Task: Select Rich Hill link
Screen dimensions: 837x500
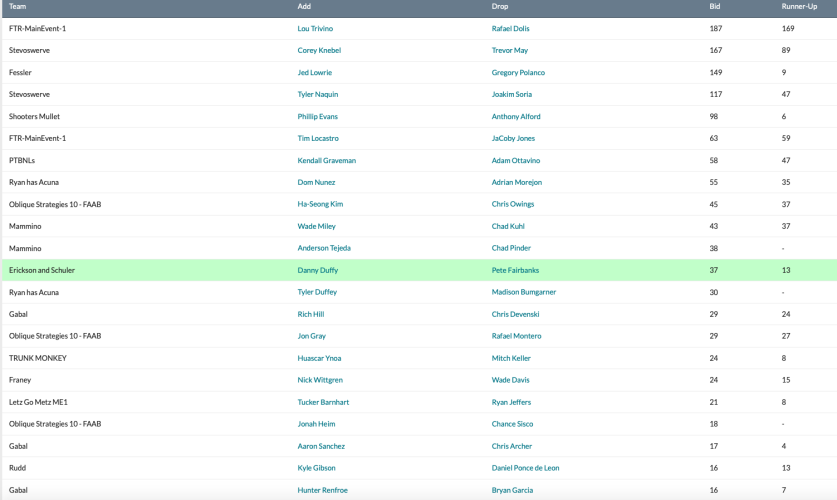Action: tap(311, 314)
